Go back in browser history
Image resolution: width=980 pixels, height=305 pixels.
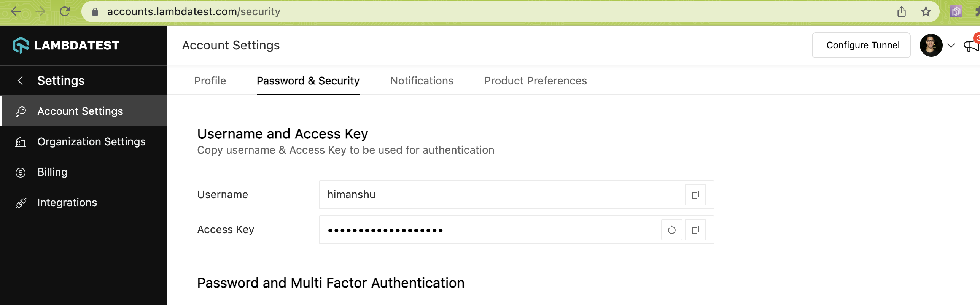pos(16,12)
